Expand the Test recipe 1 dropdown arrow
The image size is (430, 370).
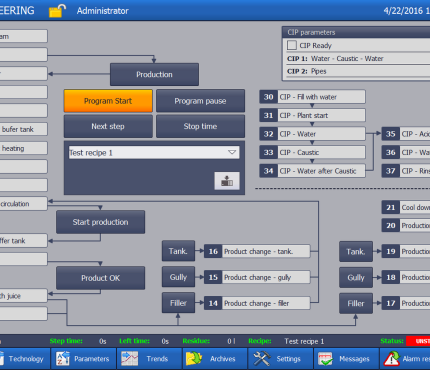232,152
